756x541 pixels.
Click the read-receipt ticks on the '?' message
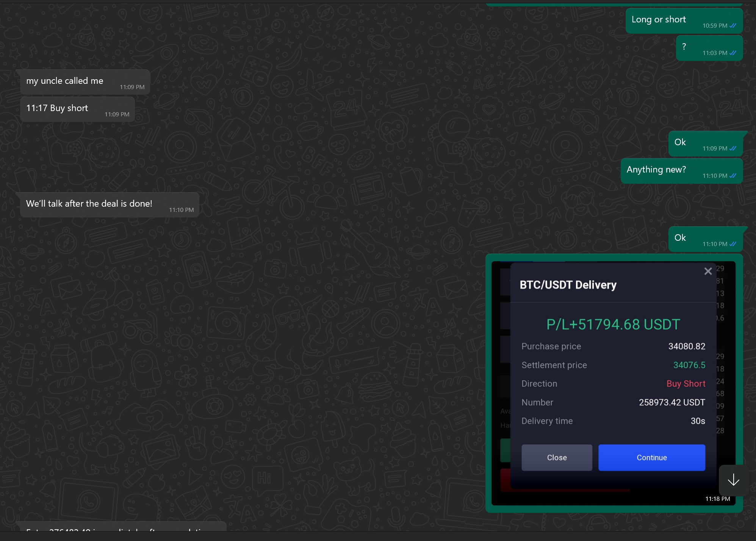coord(733,53)
